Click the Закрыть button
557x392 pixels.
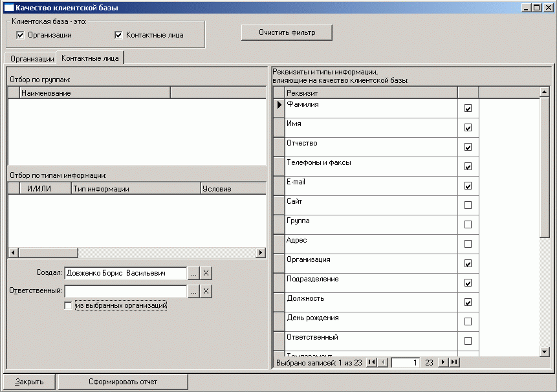click(x=29, y=382)
